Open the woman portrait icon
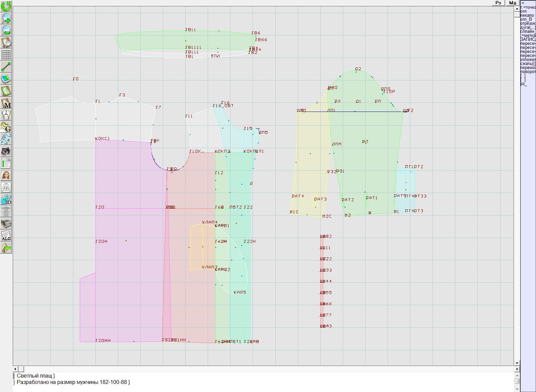 click(6, 175)
